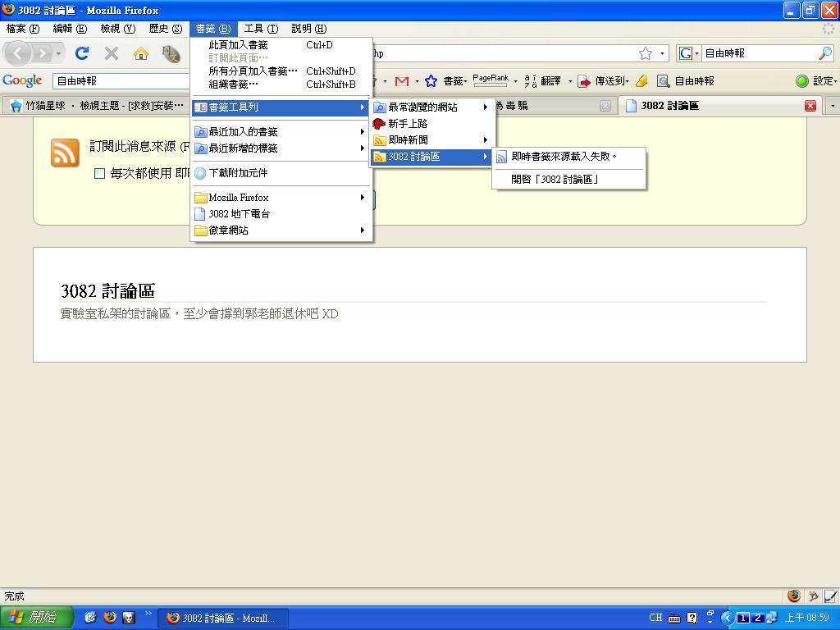This screenshot has height=630, width=840.
Task: Open the list-all-tabs dropdown arrow
Action: pos(833,106)
